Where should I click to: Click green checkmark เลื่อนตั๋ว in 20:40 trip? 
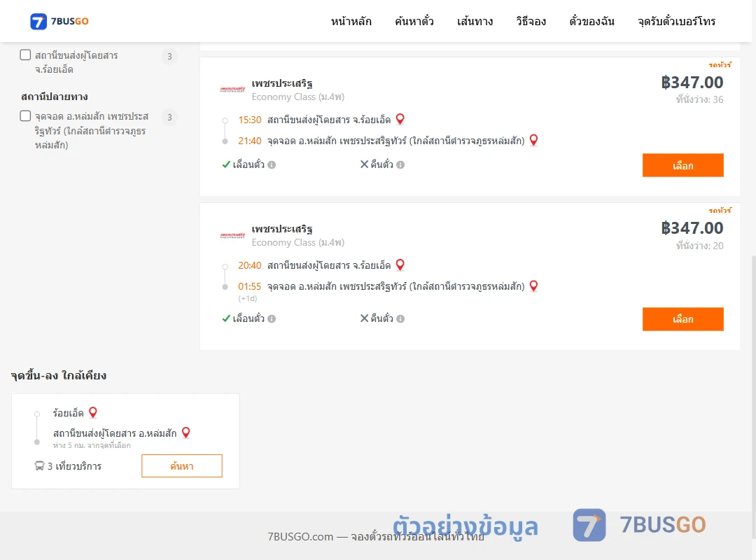tap(226, 318)
